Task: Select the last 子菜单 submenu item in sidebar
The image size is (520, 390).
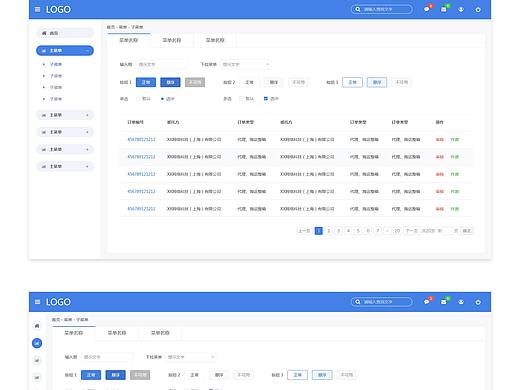Action: pos(56,99)
